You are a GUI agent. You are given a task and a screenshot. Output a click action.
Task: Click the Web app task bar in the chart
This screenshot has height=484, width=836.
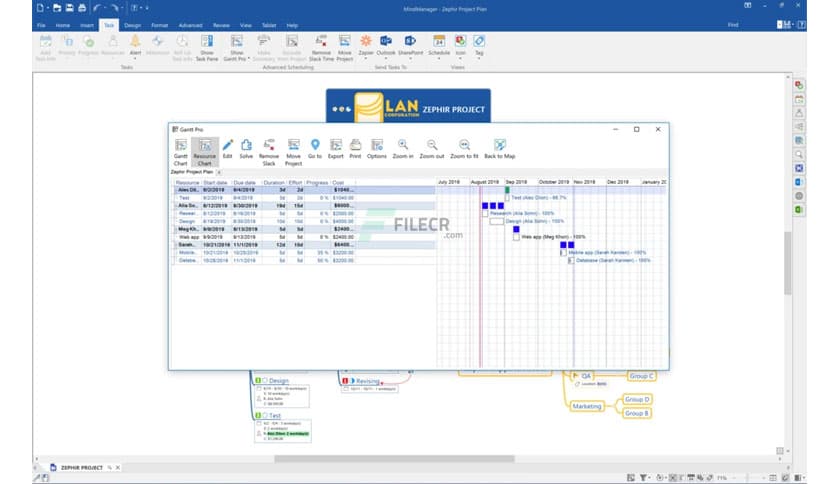[x=516, y=237]
